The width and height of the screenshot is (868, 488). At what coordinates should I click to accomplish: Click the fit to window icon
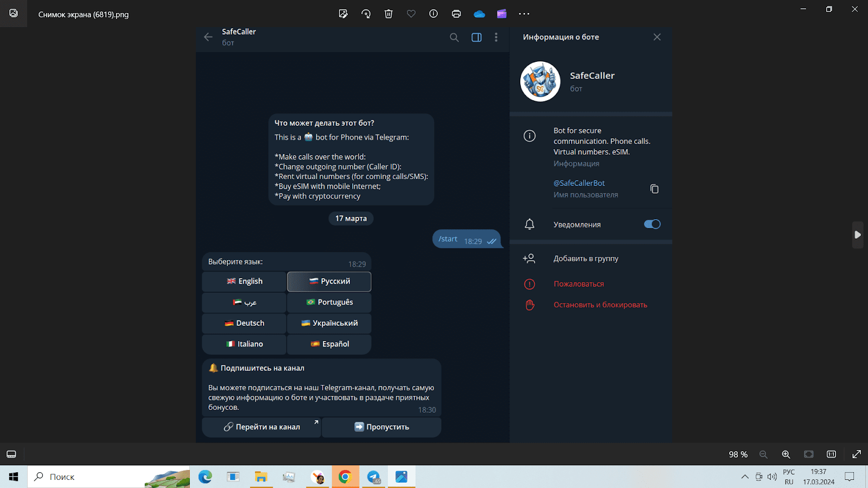[809, 454]
